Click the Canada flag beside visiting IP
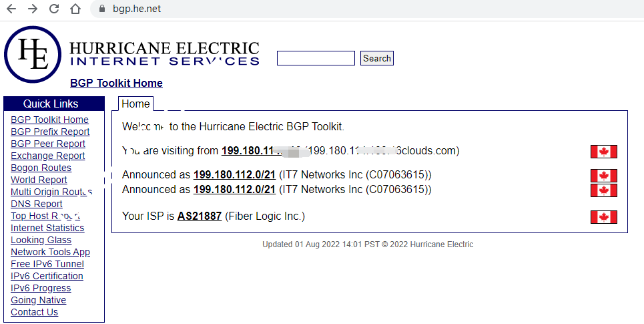 tap(603, 152)
